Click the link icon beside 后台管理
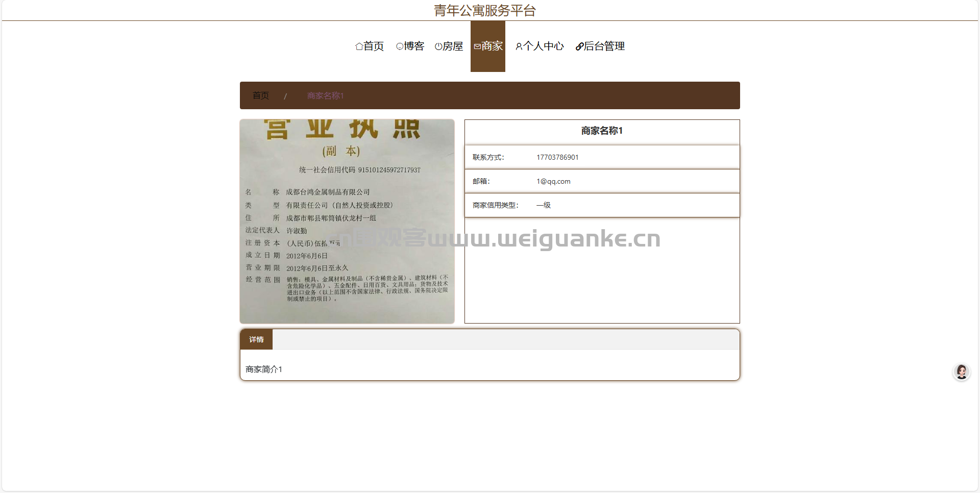This screenshot has width=980, height=493. coord(580,46)
